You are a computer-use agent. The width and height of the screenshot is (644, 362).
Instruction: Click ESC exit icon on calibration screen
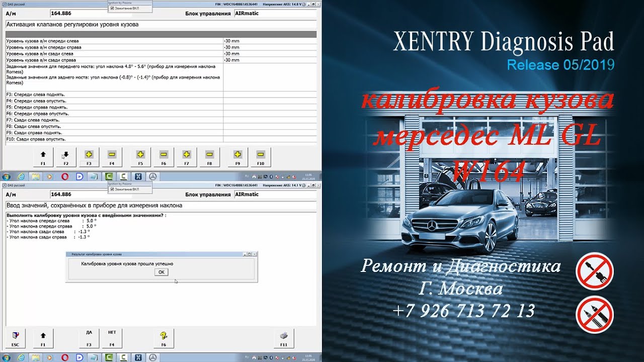[15, 339]
